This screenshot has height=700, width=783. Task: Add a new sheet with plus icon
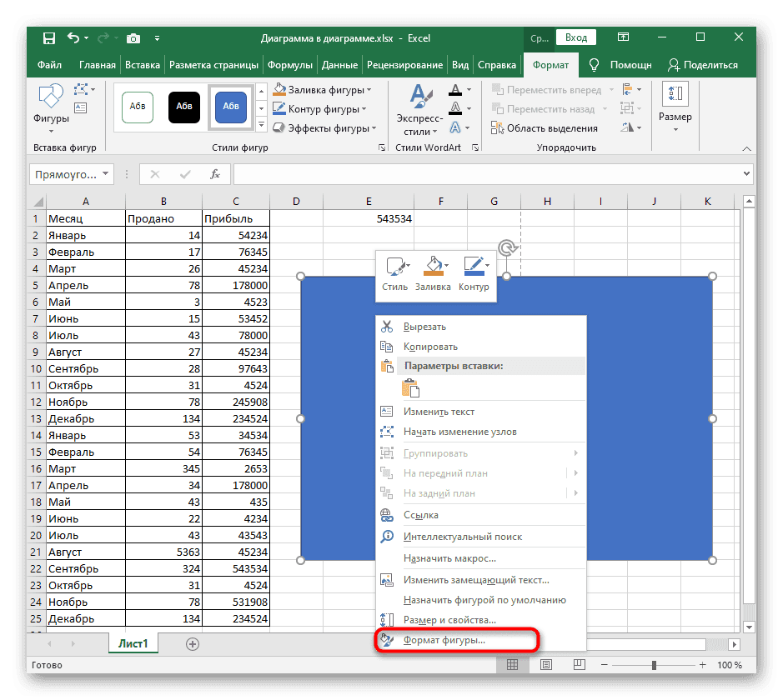193,644
